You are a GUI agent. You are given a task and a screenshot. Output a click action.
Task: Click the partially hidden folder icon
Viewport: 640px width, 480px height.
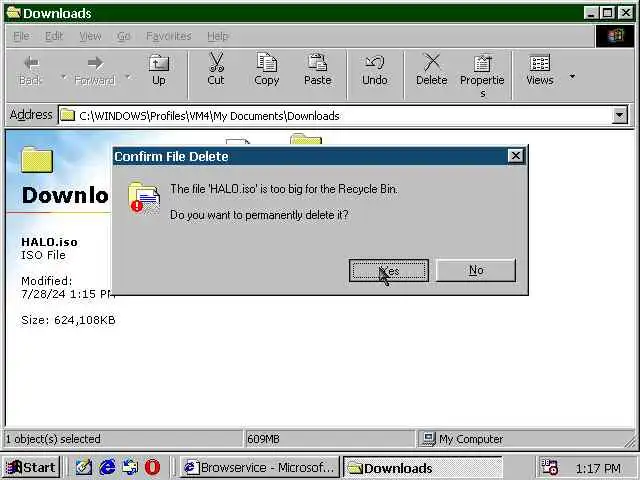tap(306, 139)
